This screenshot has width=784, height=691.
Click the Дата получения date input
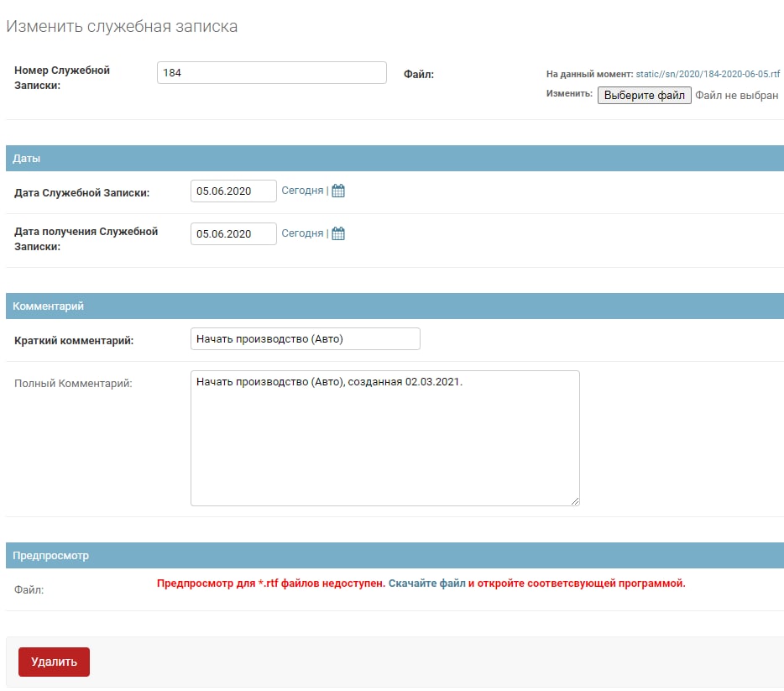(233, 233)
